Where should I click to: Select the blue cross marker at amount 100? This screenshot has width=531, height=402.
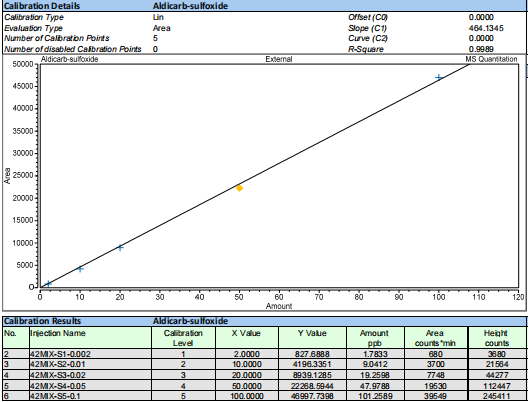coord(439,78)
